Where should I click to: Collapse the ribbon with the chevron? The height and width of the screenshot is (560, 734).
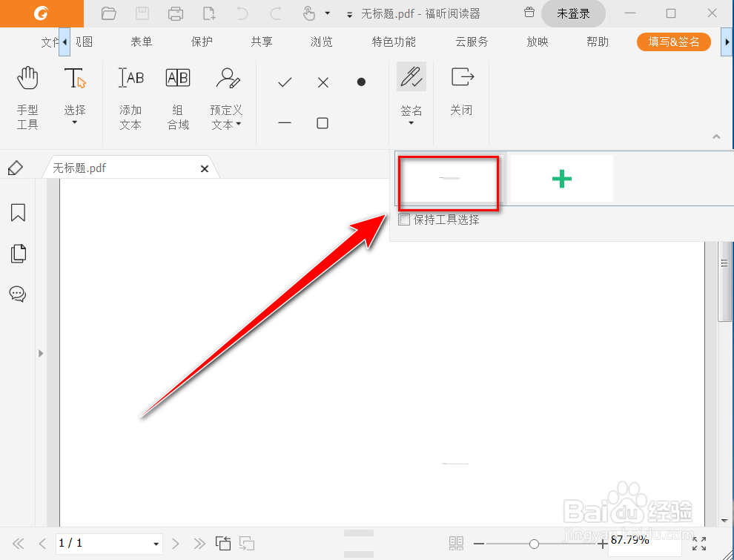pyautogui.click(x=716, y=136)
